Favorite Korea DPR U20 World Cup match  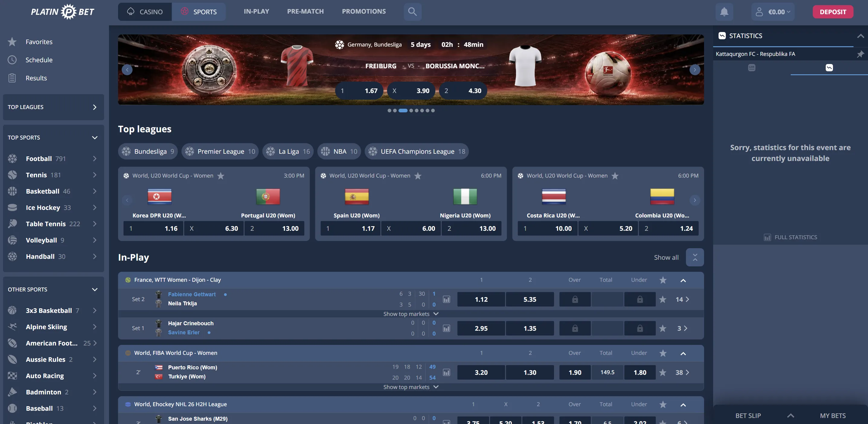221,175
